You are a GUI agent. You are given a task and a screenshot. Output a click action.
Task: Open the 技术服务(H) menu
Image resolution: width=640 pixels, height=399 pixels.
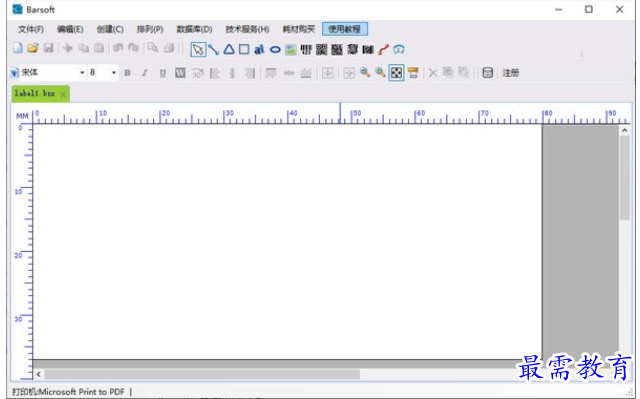pyautogui.click(x=247, y=29)
